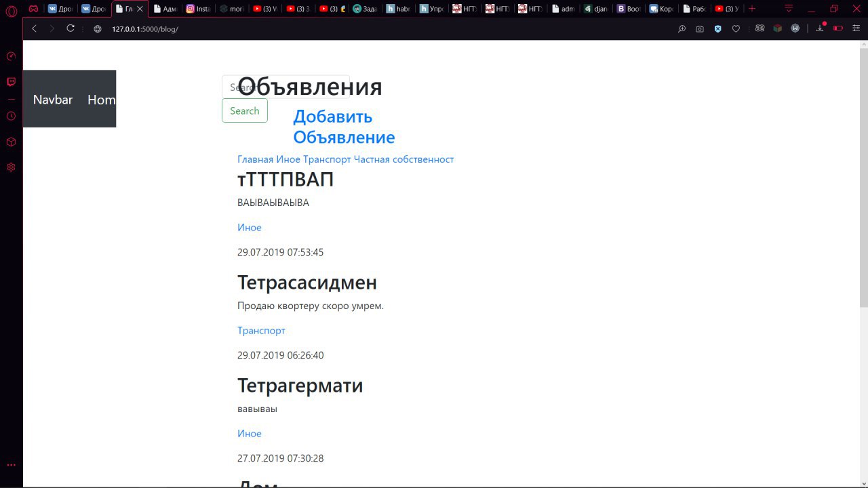Click the address bar URL
The height and width of the screenshot is (488, 868).
[145, 29]
